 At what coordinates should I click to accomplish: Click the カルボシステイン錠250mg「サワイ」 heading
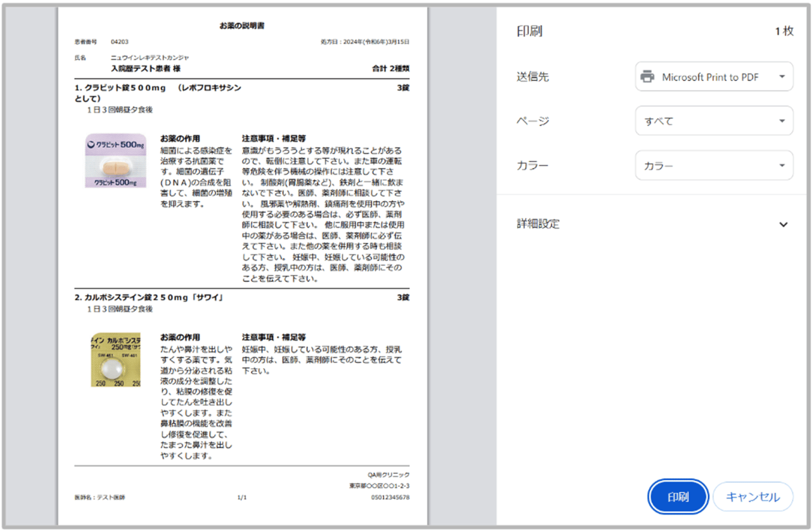pos(149,298)
